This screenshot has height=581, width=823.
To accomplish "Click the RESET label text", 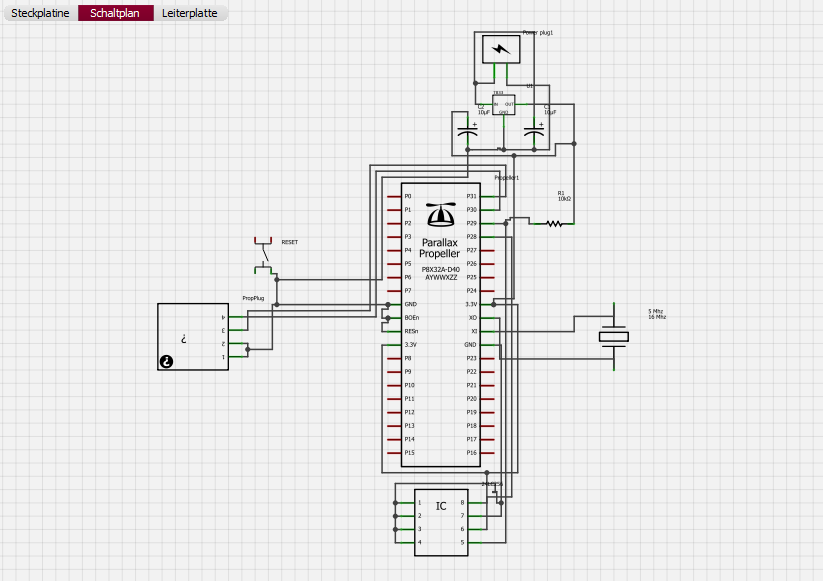I will 290,242.
